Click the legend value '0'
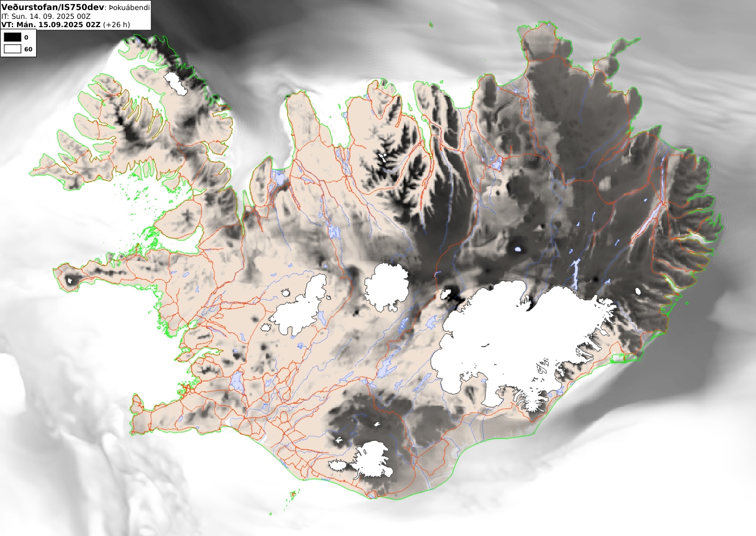 (x=26, y=38)
